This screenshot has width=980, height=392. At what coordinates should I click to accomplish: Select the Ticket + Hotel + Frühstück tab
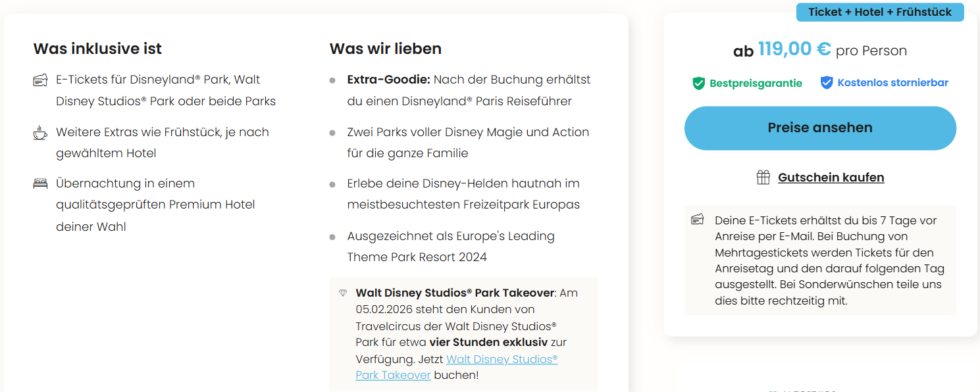880,12
